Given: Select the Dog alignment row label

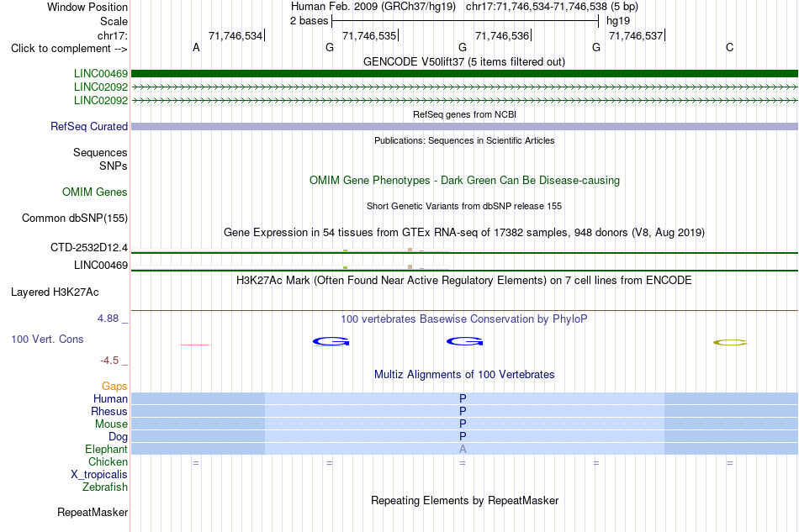Looking at the screenshot, I should tap(118, 437).
